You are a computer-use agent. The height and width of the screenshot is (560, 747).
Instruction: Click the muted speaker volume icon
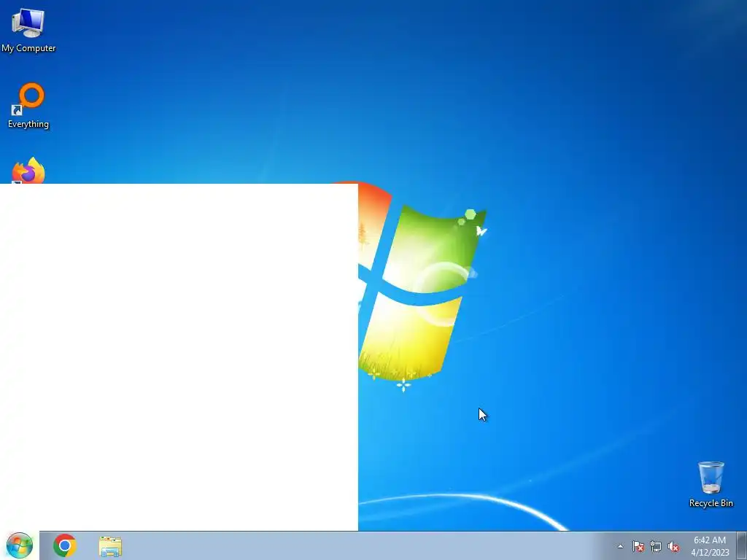673,546
